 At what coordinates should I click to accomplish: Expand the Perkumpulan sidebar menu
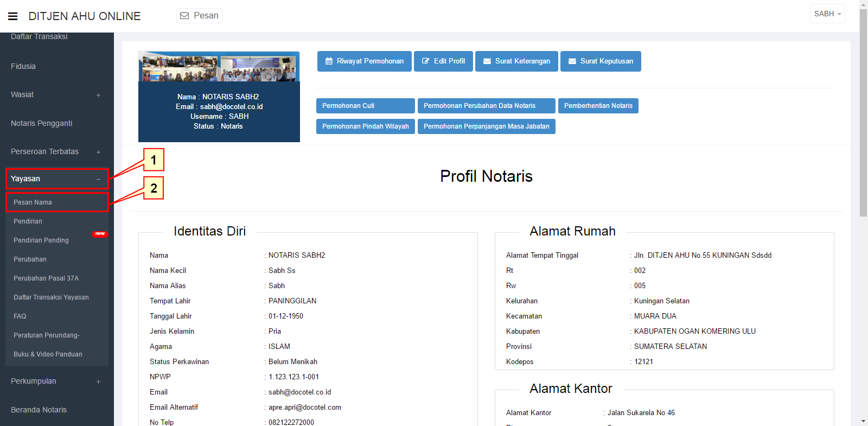click(98, 382)
